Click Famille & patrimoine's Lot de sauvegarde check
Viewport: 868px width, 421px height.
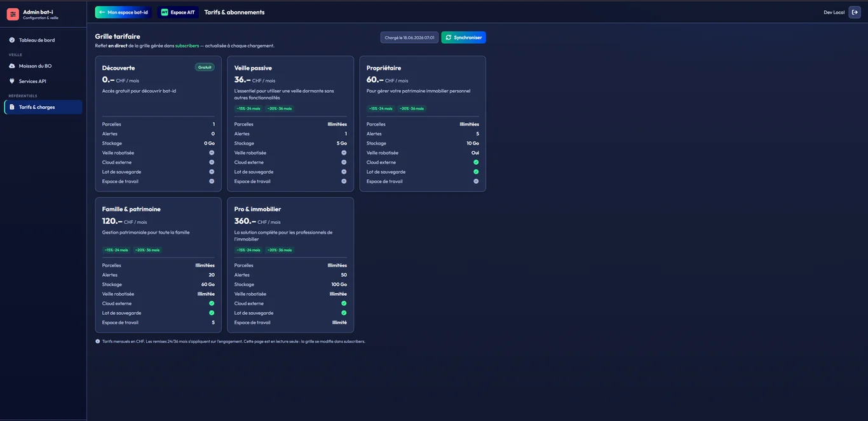point(212,313)
